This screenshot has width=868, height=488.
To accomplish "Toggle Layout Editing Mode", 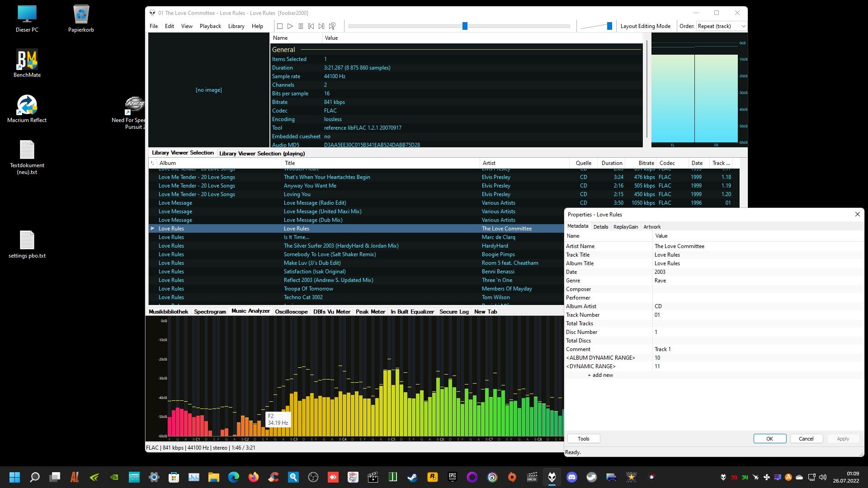I will 645,26.
